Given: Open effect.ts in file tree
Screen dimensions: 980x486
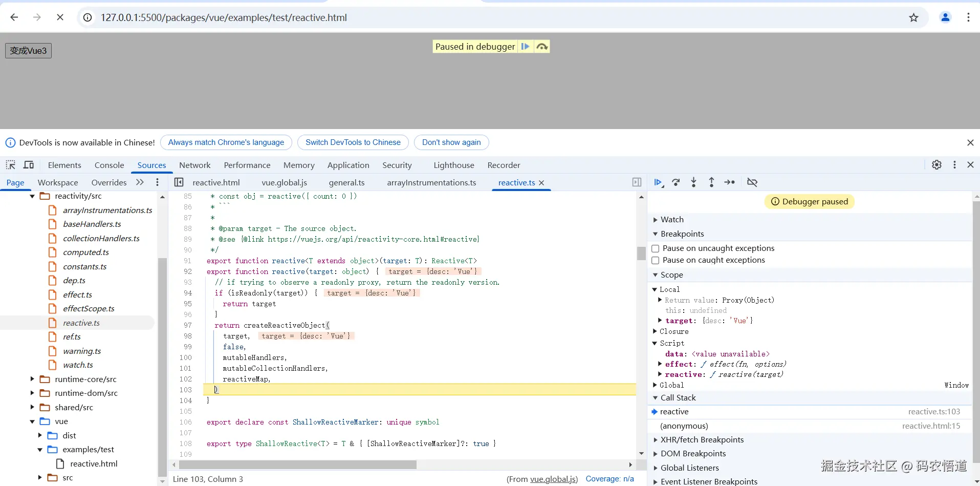Looking at the screenshot, I should click(77, 295).
